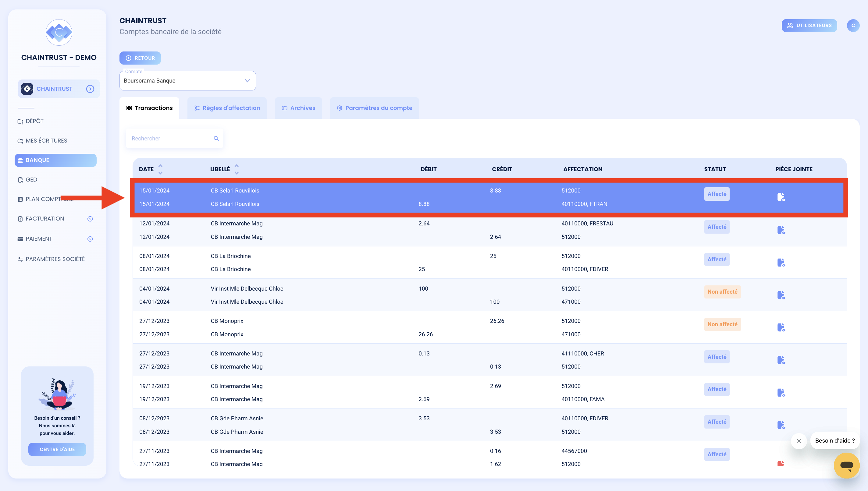Screen dimensions: 868x491
Task: Open the user avatar C menu
Action: pos(853,26)
